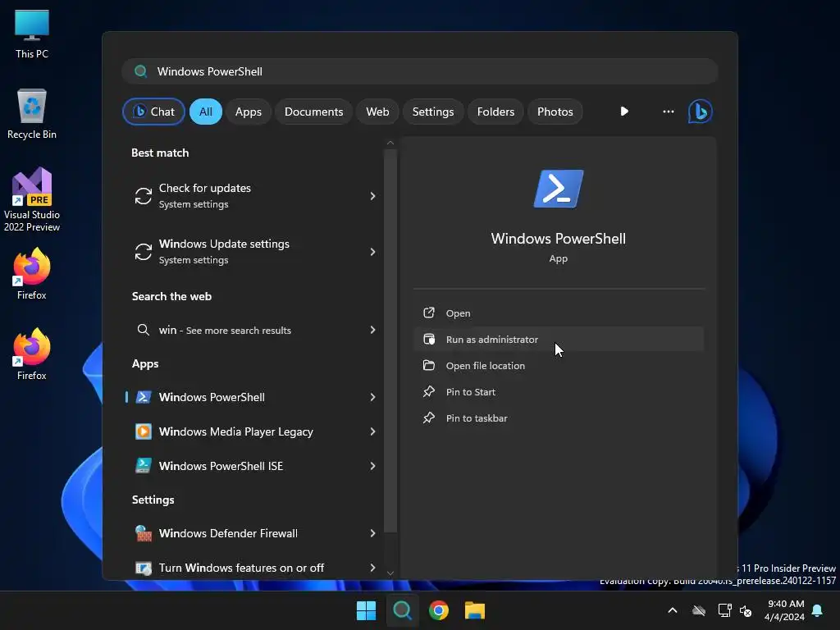
Task: Select Check for updates best match
Action: click(x=254, y=195)
